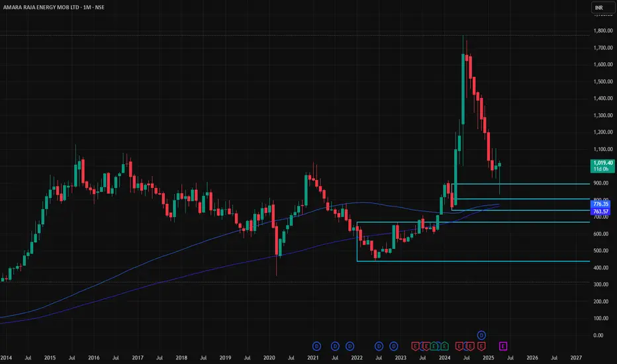This screenshot has height=364, width=617.
Task: Click the raised dividend marker above earnings row
Action: (482, 336)
